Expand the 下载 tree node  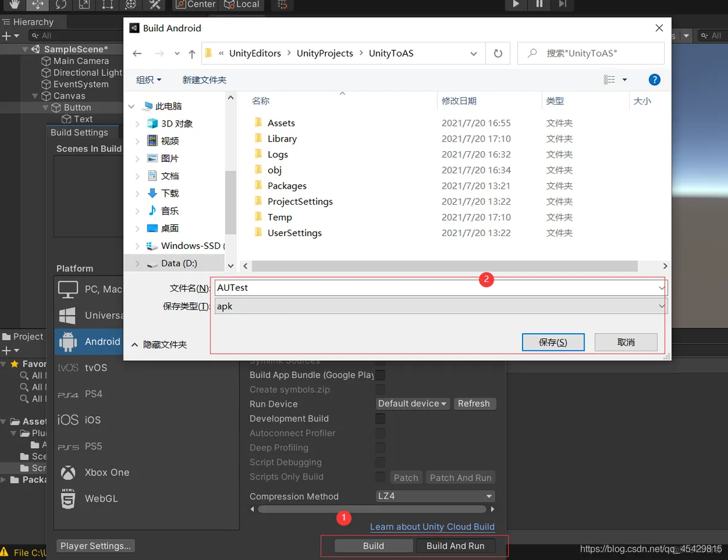[137, 194]
